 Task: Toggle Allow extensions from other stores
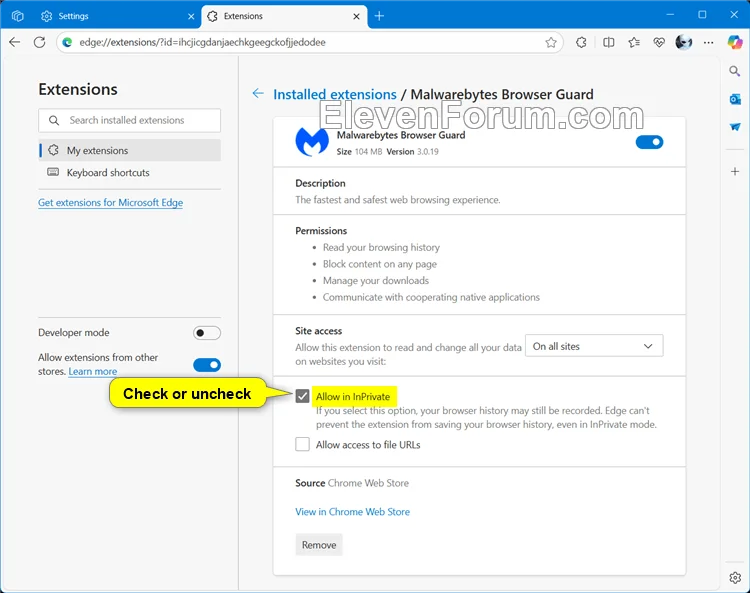207,365
